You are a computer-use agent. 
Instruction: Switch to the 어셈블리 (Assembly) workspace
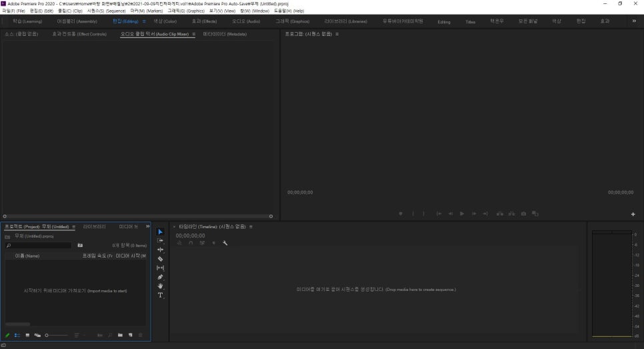[77, 21]
